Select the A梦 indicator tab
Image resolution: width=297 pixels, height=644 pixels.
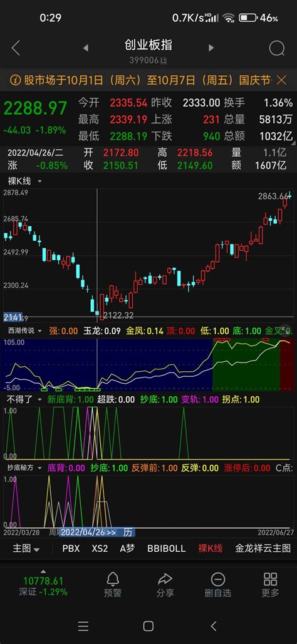tap(127, 548)
